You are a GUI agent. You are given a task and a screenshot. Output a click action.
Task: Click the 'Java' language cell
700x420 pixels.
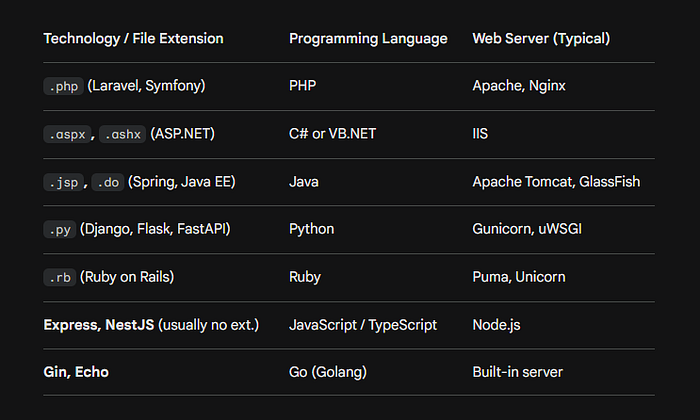pos(304,182)
